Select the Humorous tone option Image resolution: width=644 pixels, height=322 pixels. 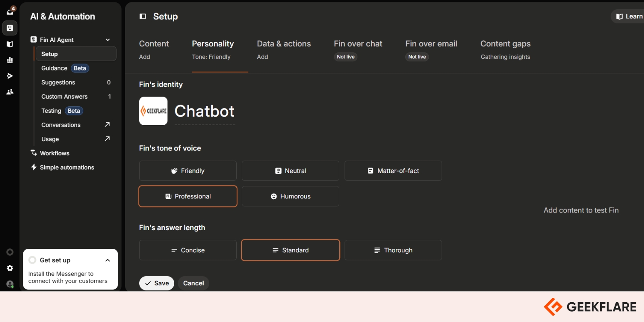pos(290,196)
